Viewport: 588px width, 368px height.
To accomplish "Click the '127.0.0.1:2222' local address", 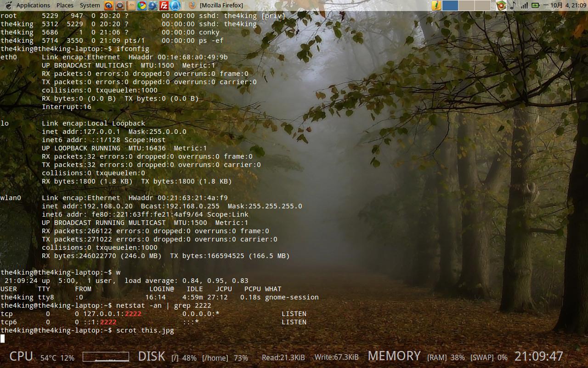I will (x=112, y=314).
